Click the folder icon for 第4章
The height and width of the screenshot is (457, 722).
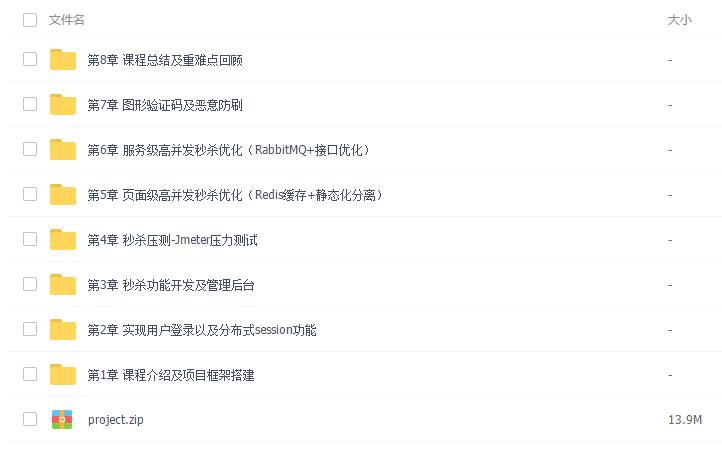click(63, 240)
